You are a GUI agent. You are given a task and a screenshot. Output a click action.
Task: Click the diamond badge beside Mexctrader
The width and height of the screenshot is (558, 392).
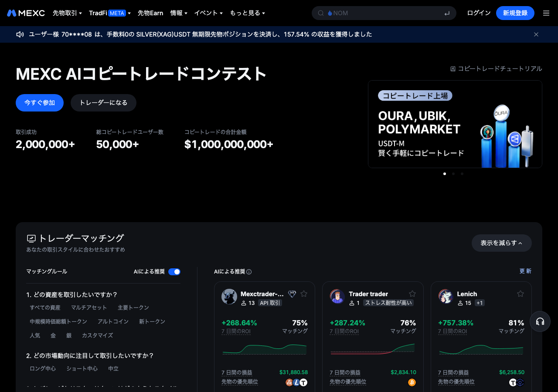292,294
